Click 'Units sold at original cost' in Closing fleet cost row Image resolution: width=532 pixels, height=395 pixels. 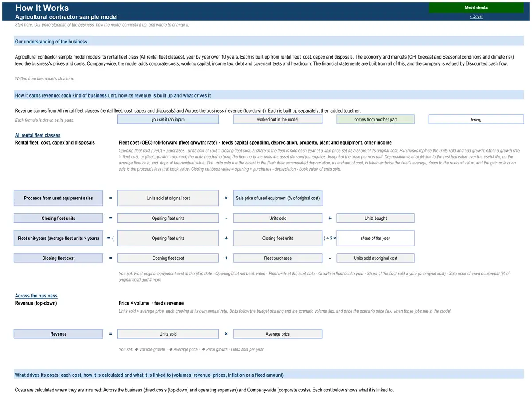click(376, 258)
